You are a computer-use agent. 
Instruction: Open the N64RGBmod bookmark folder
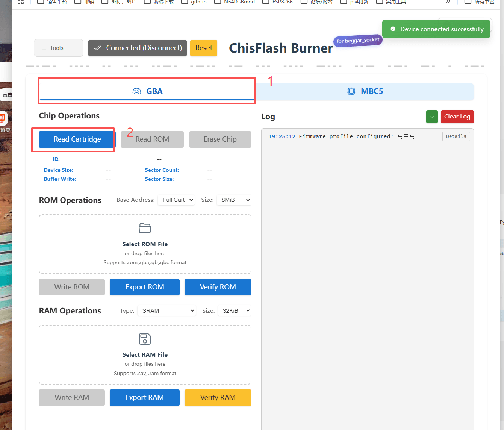(235, 2)
